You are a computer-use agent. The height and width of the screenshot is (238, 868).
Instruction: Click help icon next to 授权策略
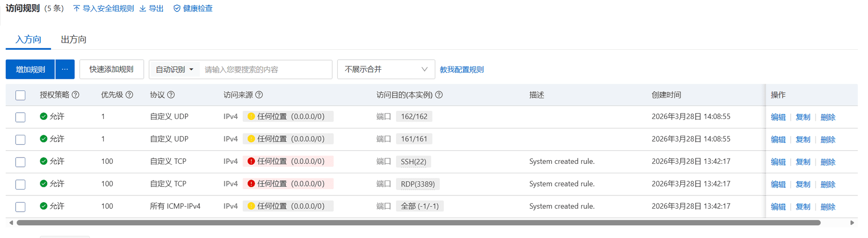(75, 95)
